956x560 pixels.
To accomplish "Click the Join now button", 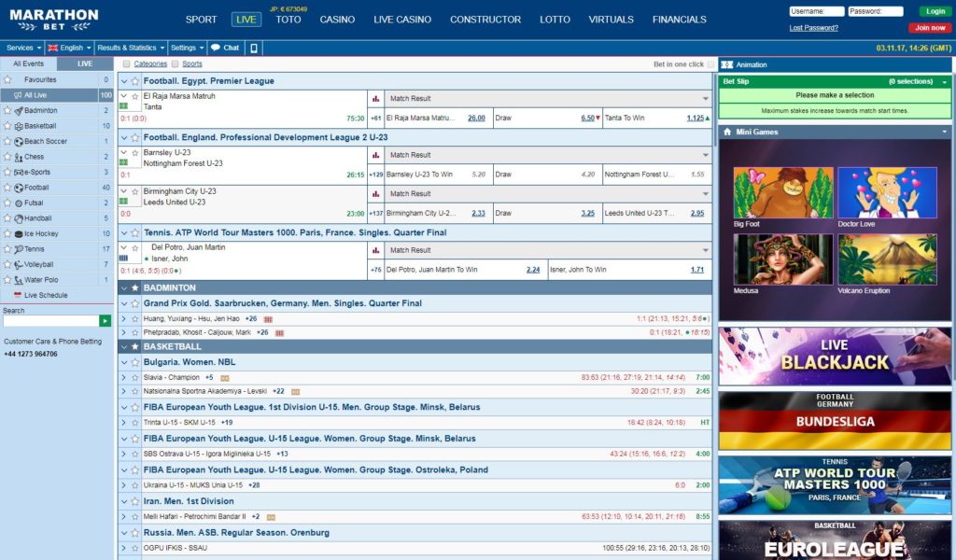I will (x=930, y=27).
